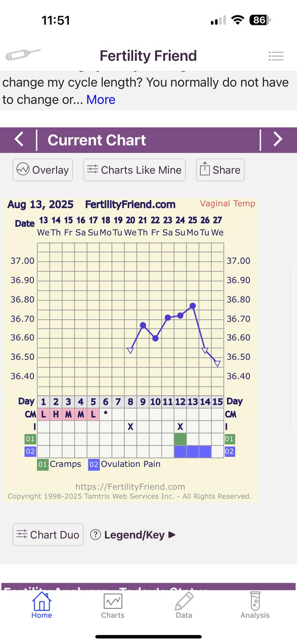Screen dimensions: 297x644
Task: Tap the green Cramps legend swatch
Action: [x=43, y=464]
